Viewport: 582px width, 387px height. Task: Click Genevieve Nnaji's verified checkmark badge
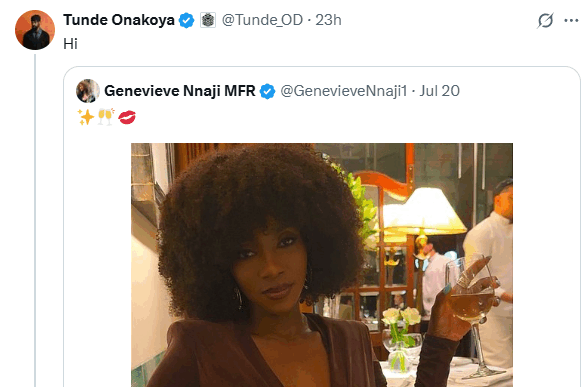pos(267,91)
